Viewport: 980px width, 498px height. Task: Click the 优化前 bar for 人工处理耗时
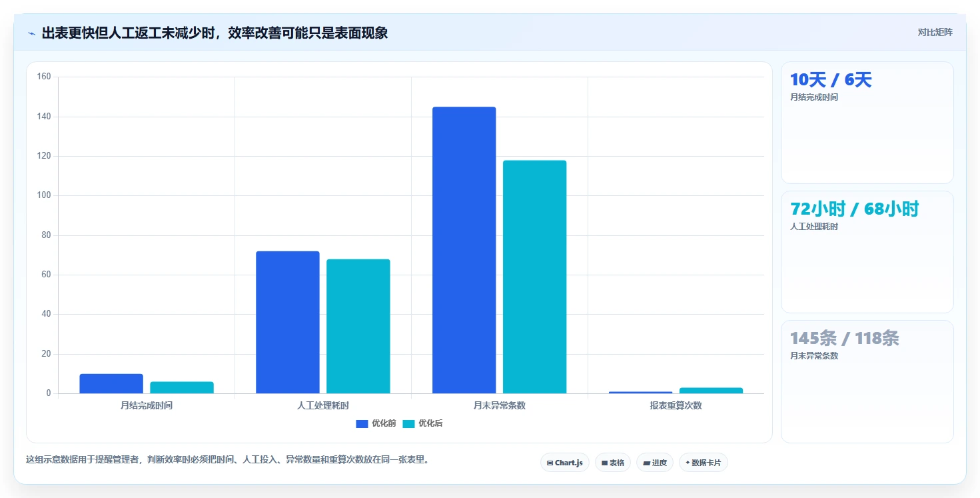pyautogui.click(x=288, y=322)
